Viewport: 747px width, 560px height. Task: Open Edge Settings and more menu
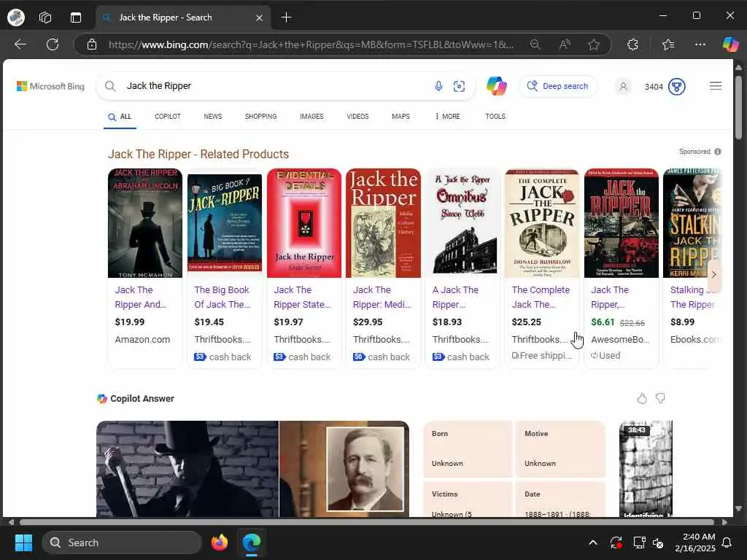point(700,44)
